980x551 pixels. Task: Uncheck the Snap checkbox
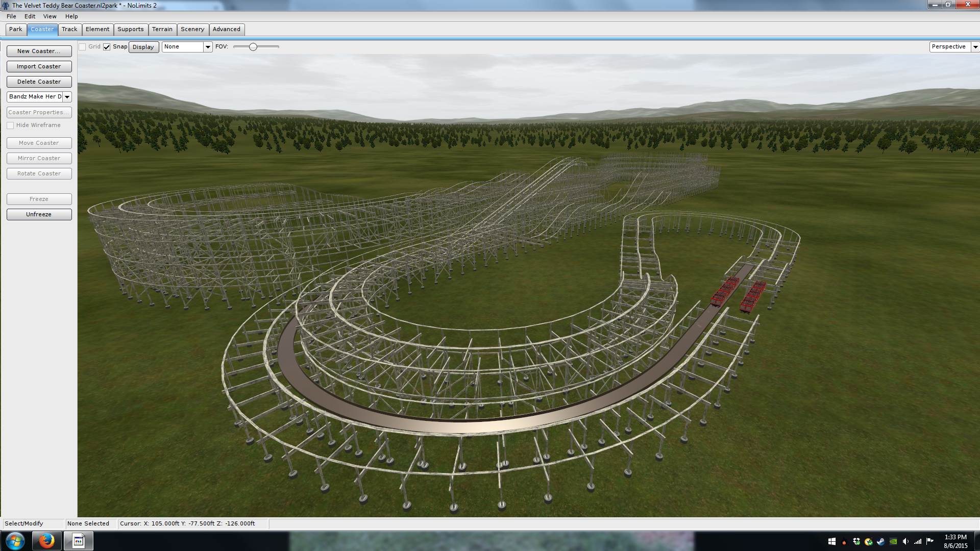pos(107,47)
